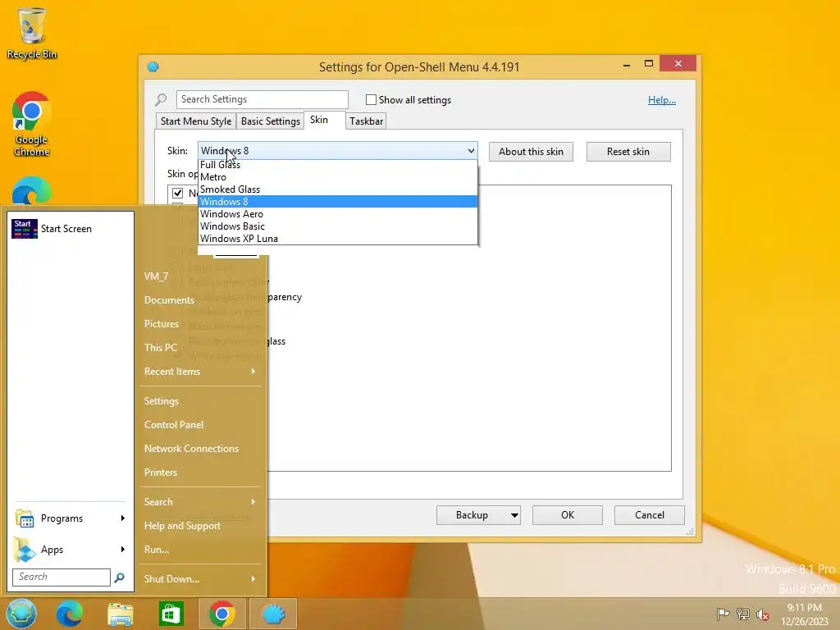Click the Reset skin button
Screen dimensions: 840x630
click(628, 152)
